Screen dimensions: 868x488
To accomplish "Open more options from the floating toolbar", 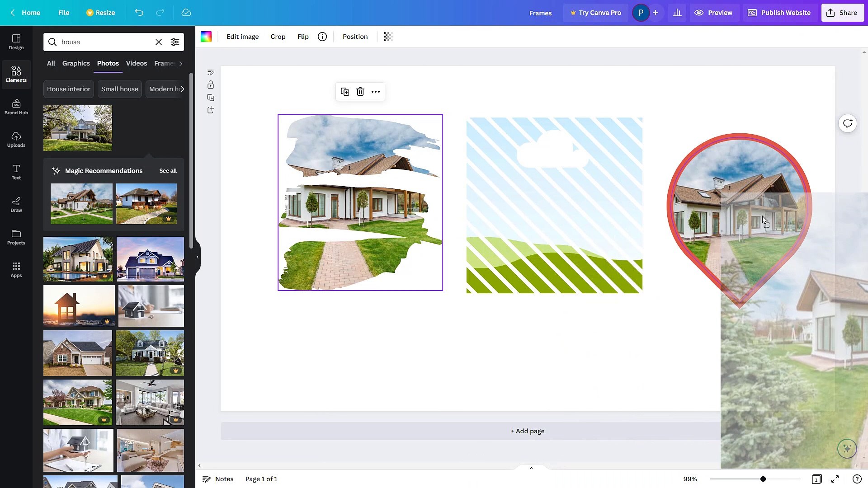I will (375, 92).
